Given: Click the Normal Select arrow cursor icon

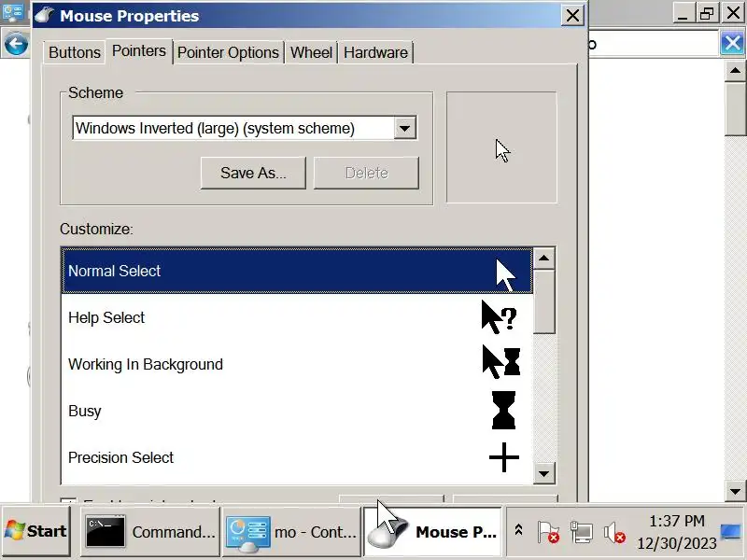Looking at the screenshot, I should coord(505,275).
